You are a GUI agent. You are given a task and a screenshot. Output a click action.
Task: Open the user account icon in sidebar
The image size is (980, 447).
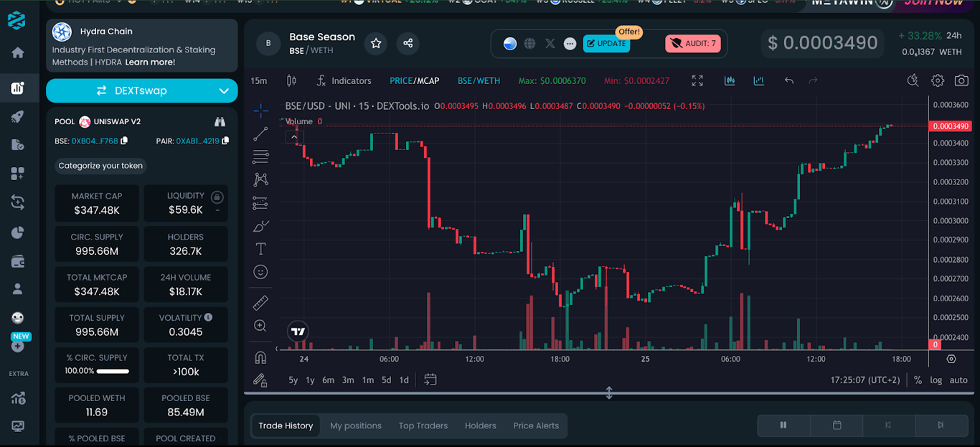(x=17, y=289)
